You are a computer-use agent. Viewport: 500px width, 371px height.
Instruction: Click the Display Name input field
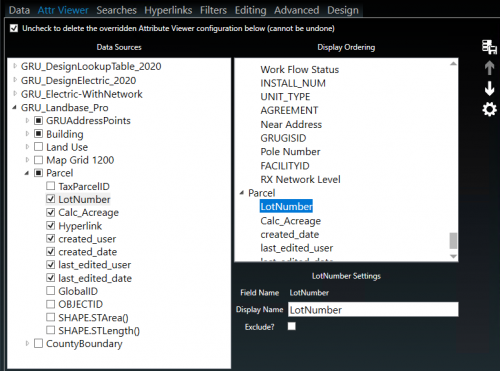click(373, 309)
